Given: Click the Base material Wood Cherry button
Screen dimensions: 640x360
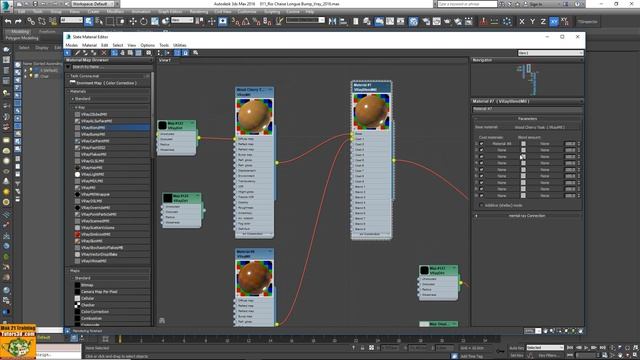Looking at the screenshot, I should [x=539, y=127].
